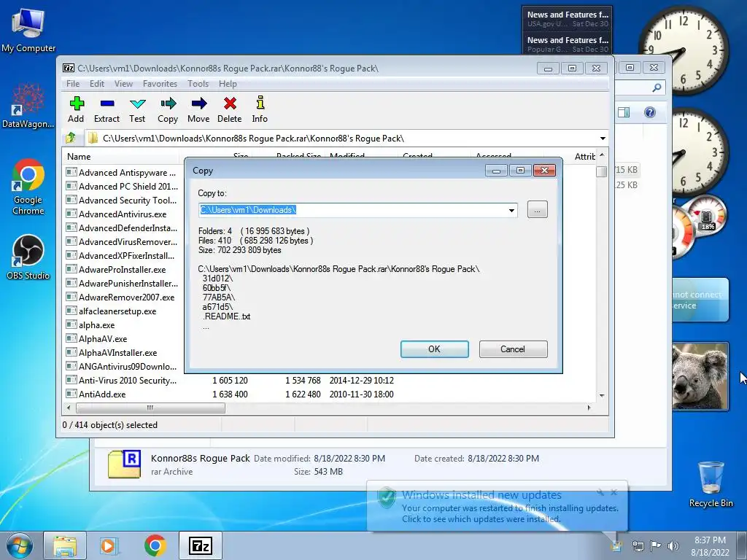Open the Edit menu
Screen dimensions: 747x560
tap(97, 84)
